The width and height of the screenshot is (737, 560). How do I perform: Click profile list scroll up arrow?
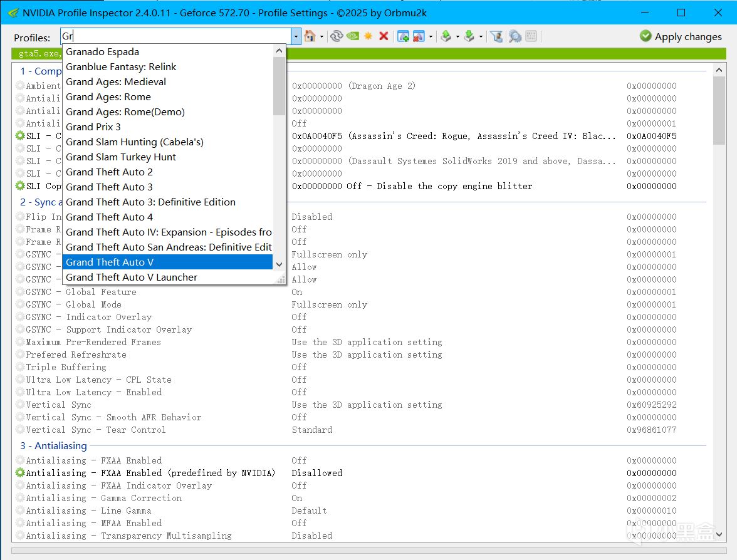tap(280, 51)
